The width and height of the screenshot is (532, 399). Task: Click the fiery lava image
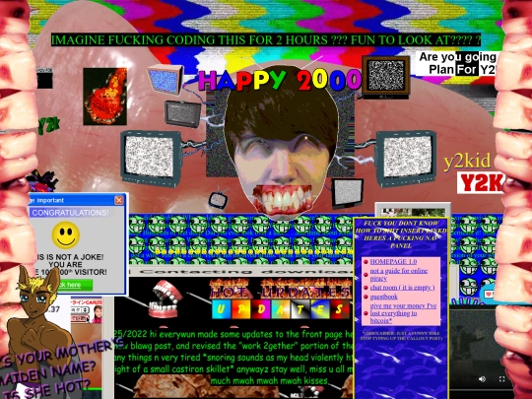pos(104,97)
